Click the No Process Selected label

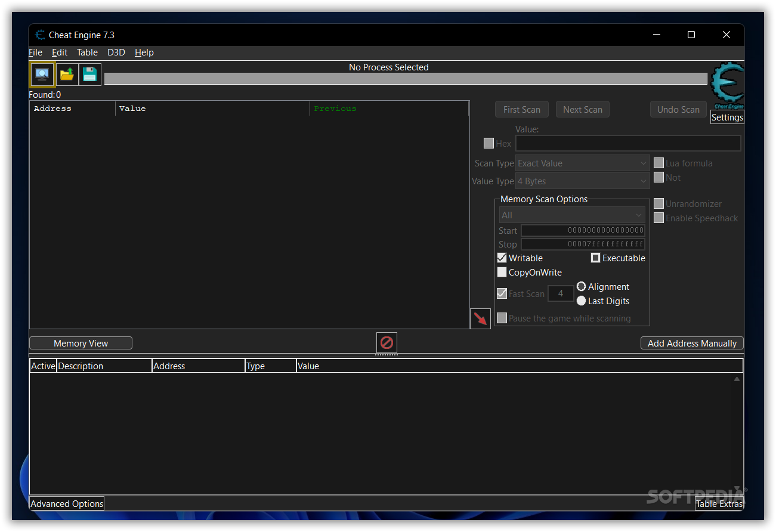[389, 67]
